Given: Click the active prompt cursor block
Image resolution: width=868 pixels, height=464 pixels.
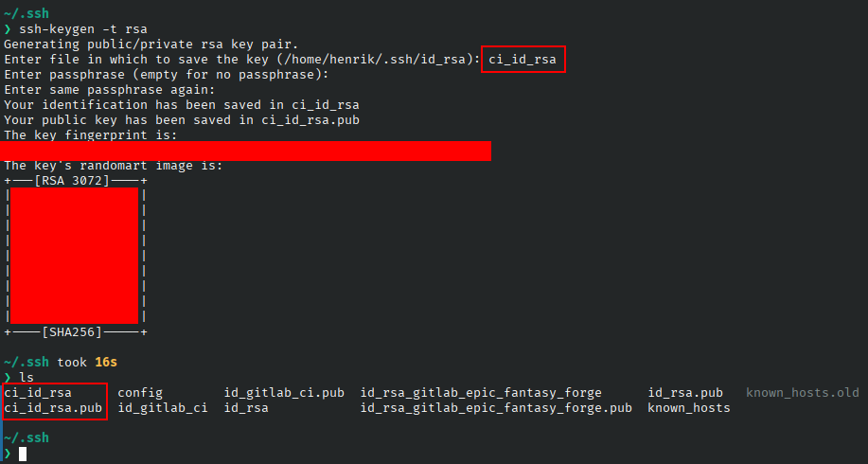Looking at the screenshot, I should point(23,454).
